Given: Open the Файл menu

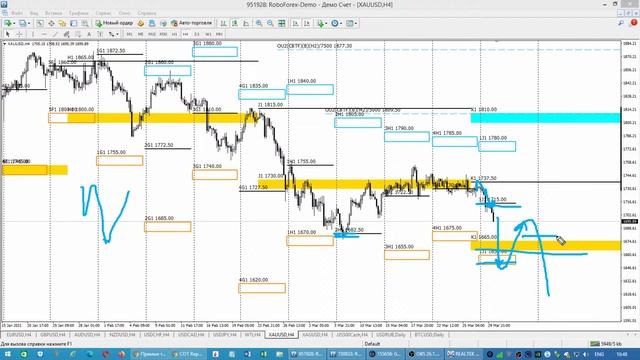Looking at the screenshot, I should [x=17, y=13].
